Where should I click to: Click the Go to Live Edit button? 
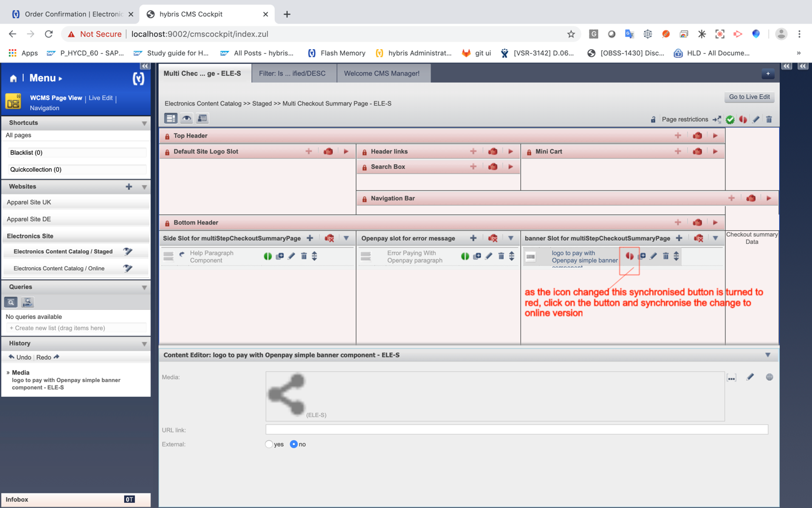coord(749,97)
